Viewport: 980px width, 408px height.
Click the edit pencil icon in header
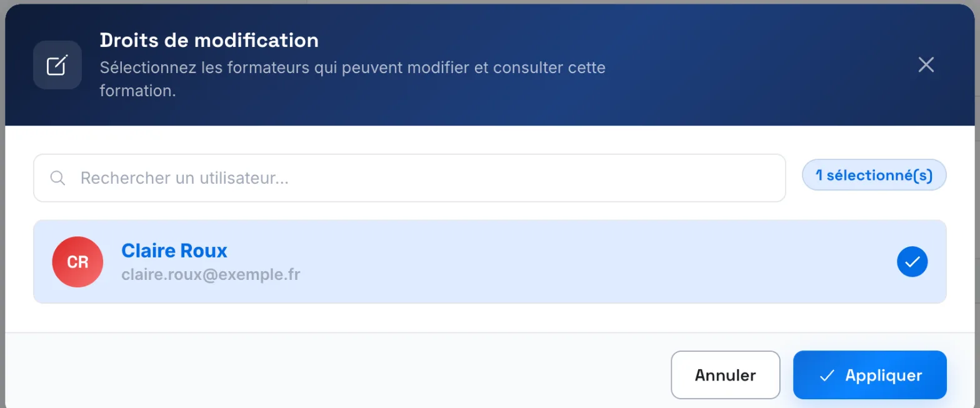click(57, 65)
